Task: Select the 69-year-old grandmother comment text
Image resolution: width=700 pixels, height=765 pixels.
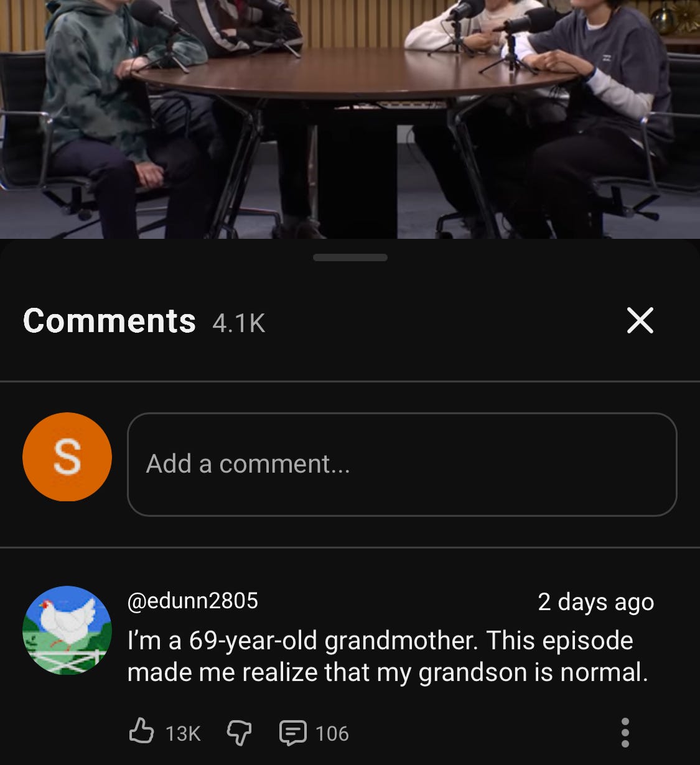Action: click(x=388, y=656)
